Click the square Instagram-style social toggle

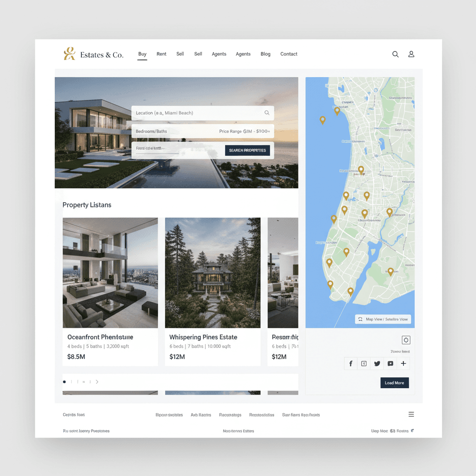point(364,364)
